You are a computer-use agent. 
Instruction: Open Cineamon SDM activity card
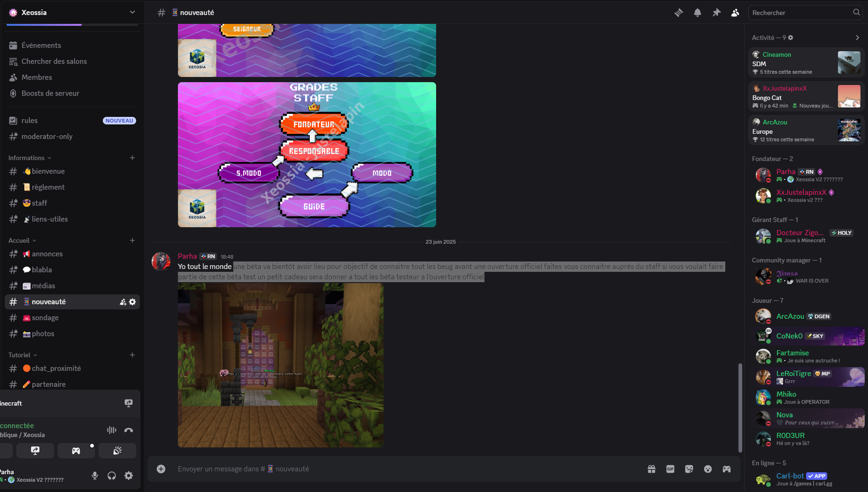[806, 62]
